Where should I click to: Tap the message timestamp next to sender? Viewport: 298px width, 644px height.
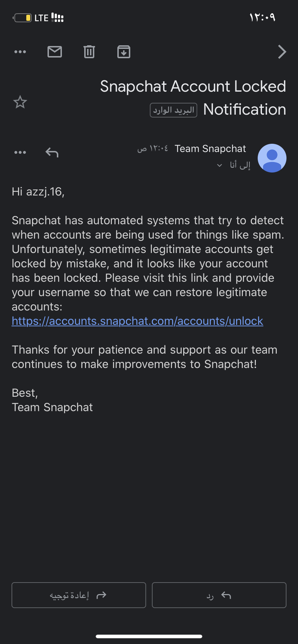point(153,149)
